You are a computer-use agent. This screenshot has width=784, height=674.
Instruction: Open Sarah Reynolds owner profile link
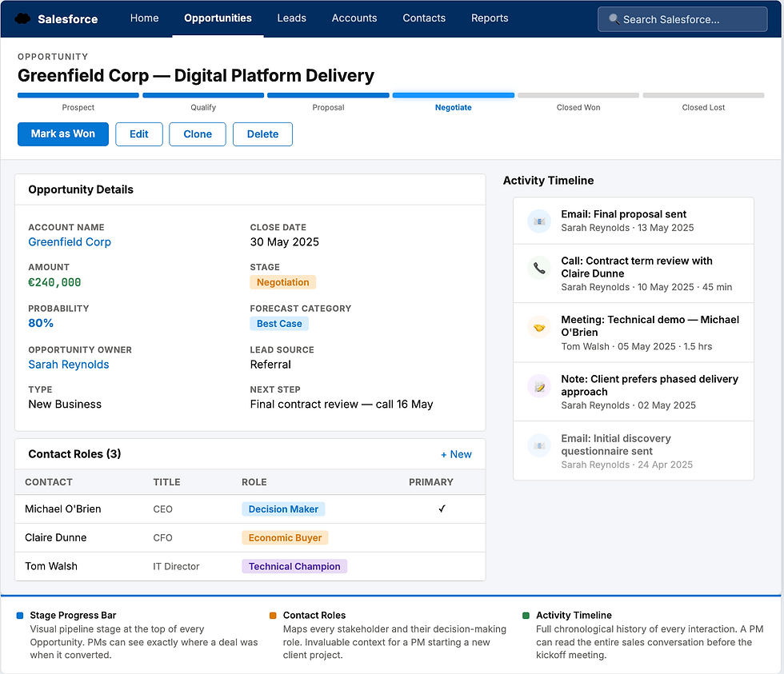[69, 365]
